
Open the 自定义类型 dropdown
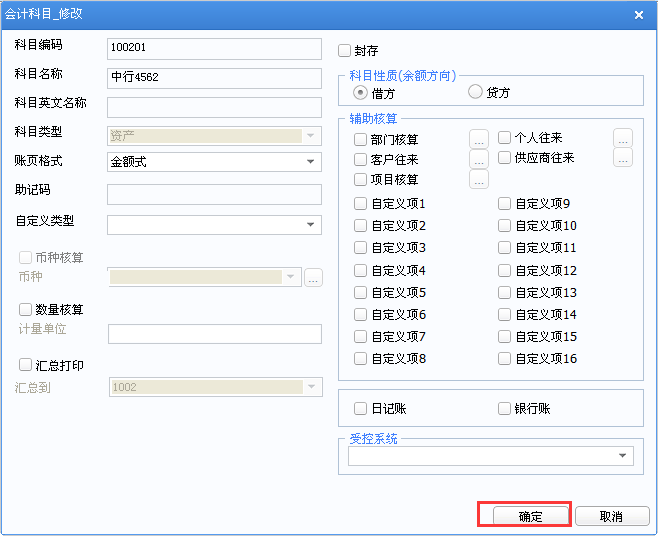point(311,224)
